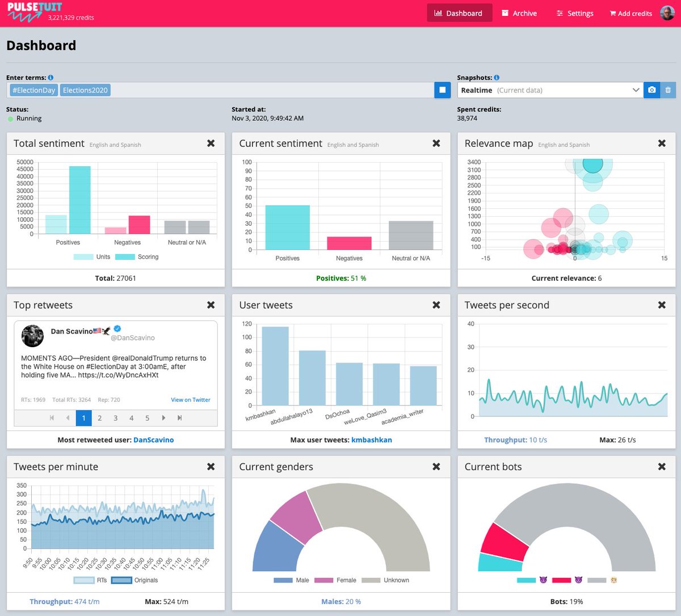
Task: Delete the snapshot using the trash icon
Action: 668,90
